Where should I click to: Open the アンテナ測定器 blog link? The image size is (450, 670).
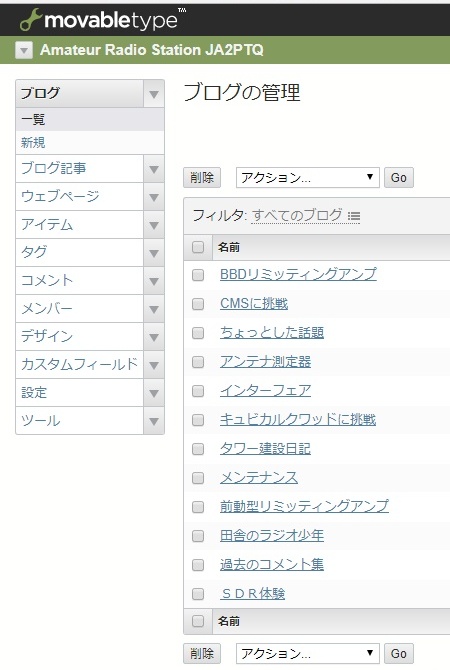[265, 361]
